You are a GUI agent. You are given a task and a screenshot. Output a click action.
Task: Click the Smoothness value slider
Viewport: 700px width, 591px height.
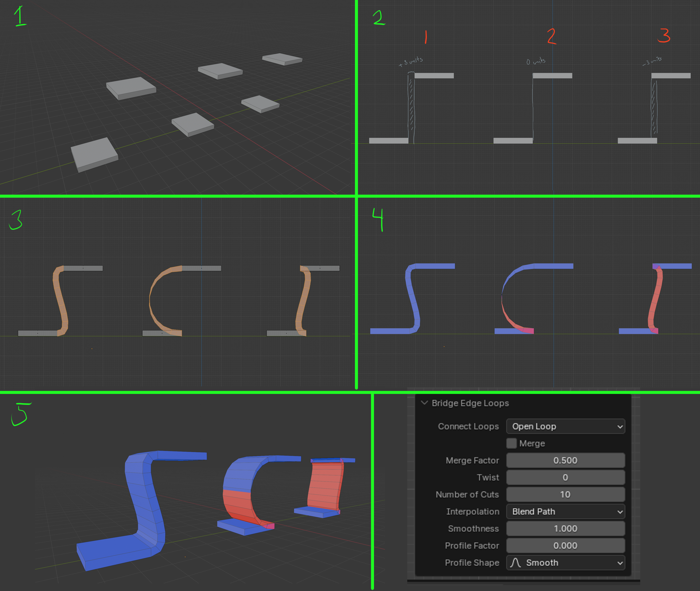pyautogui.click(x=565, y=528)
